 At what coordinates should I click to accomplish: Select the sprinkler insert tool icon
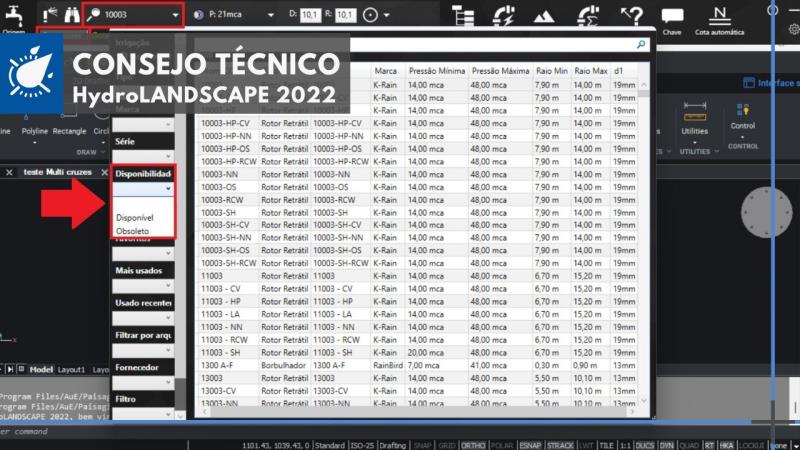point(50,15)
